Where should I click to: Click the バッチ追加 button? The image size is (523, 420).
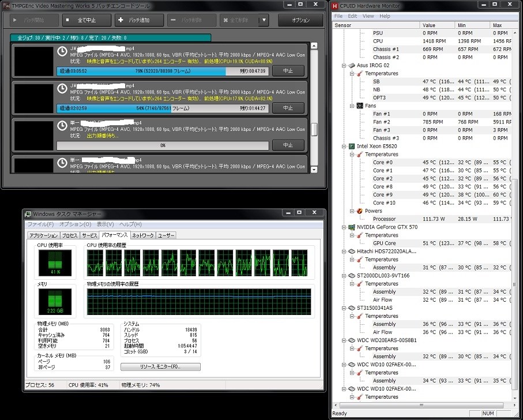tap(139, 20)
